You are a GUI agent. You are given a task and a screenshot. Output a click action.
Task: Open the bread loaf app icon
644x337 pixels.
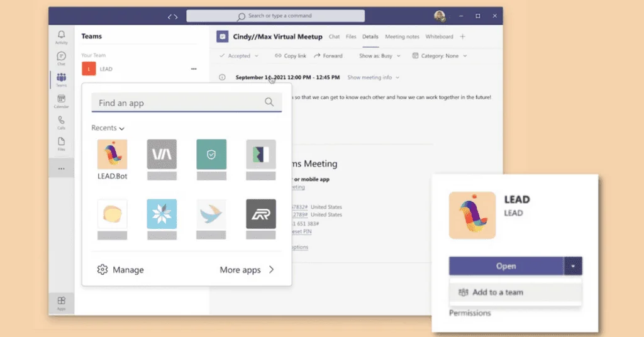pyautogui.click(x=112, y=214)
